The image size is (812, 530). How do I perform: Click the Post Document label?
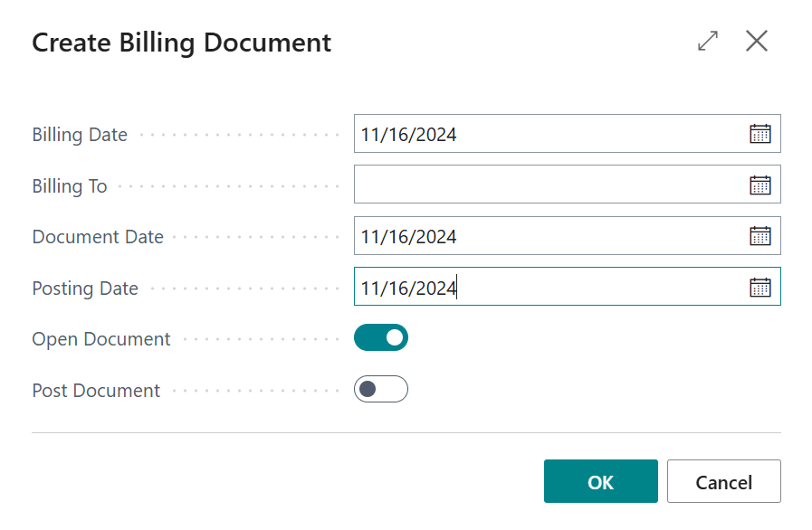(96, 391)
